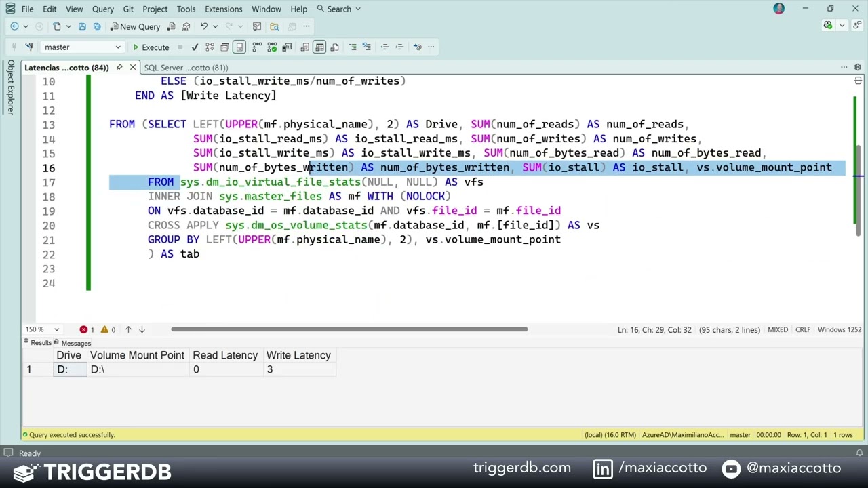Viewport: 868px width, 488px height.
Task: Click the editor vertical scrollbar thumb
Action: pos(857,190)
